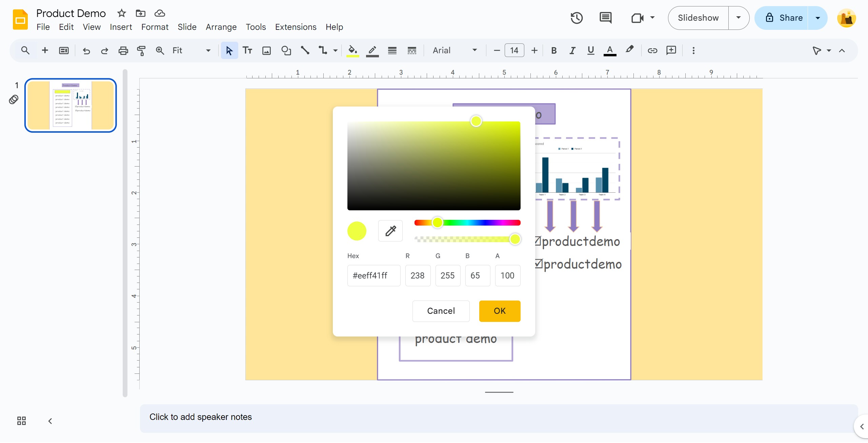Toggle underline formatting

591,51
